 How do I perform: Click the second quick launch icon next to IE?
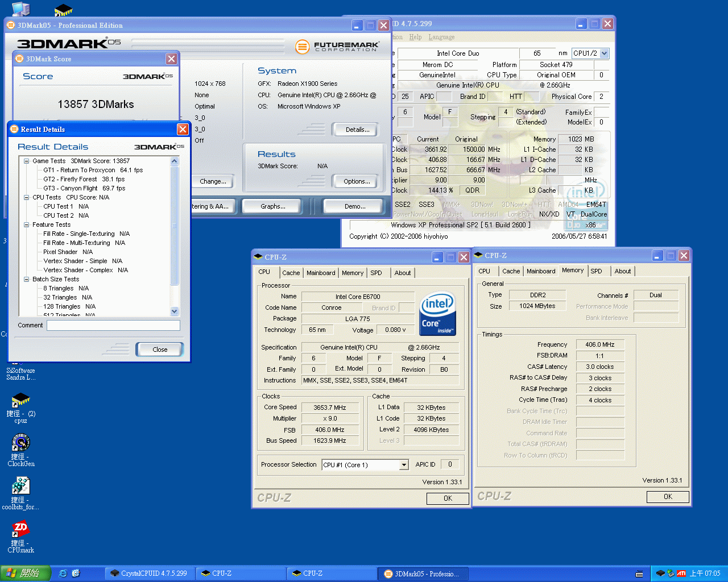(x=76, y=573)
